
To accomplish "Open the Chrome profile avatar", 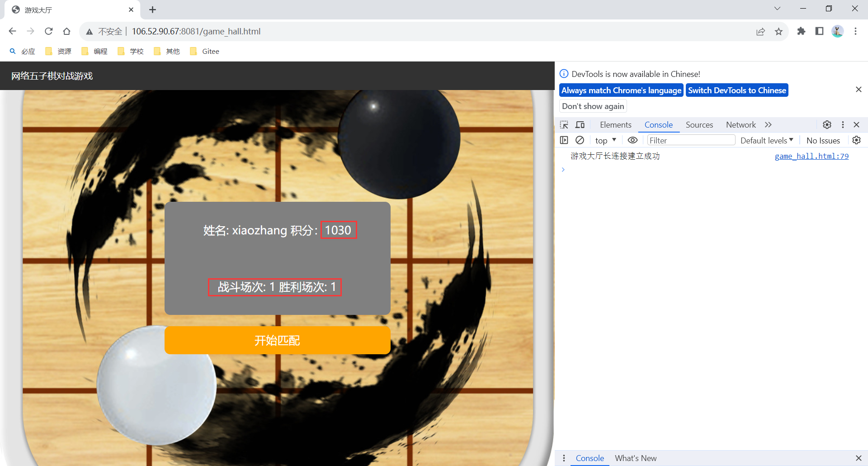I will point(837,31).
